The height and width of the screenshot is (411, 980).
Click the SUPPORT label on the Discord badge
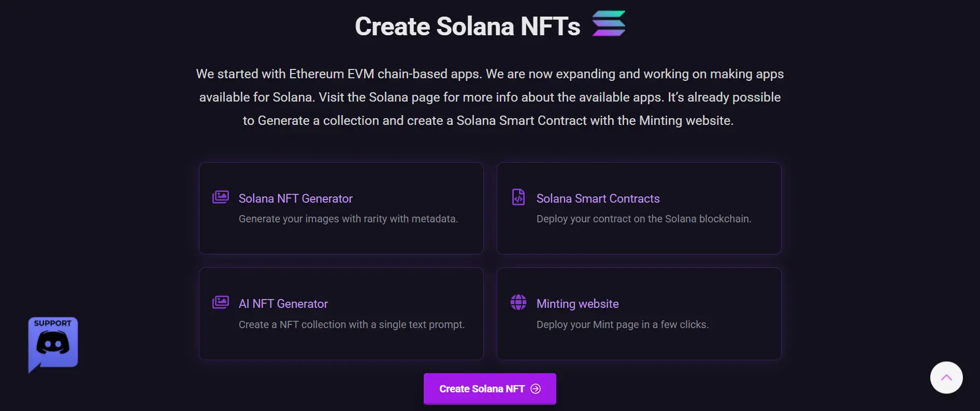pos(53,323)
